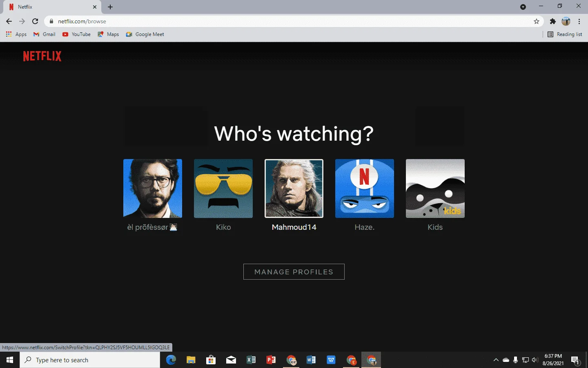
Task: Click the Kiko profile name
Action: 223,227
